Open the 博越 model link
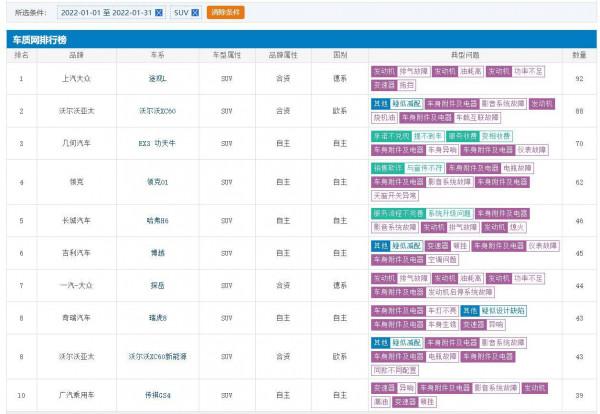The height and width of the screenshot is (414, 600). (159, 253)
